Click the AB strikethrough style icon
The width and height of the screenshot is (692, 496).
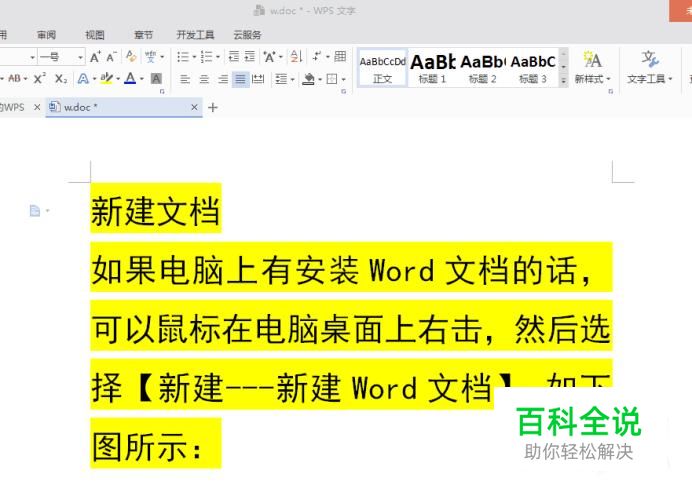click(14, 79)
